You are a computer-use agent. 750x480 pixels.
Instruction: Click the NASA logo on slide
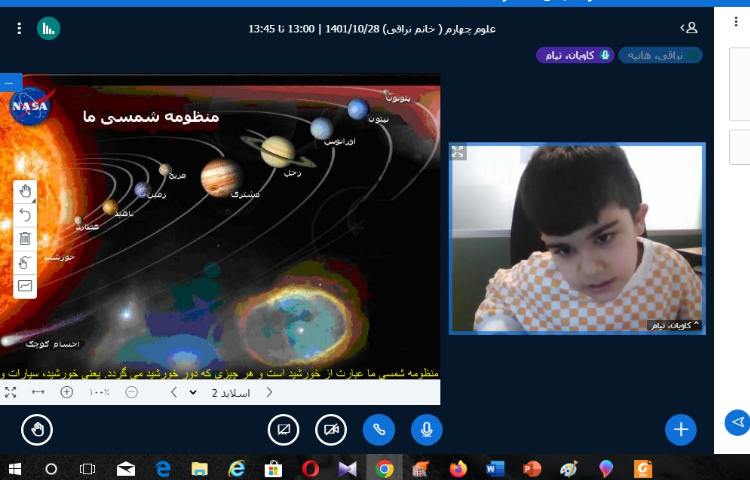(x=31, y=106)
